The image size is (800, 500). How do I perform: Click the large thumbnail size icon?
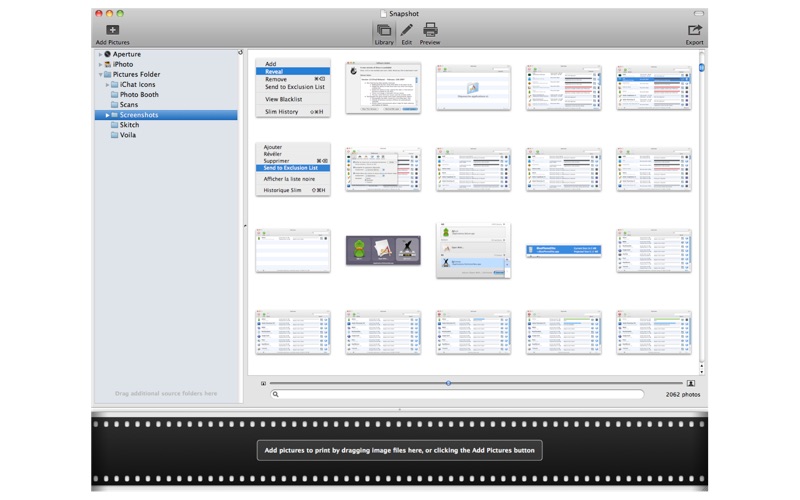(x=691, y=383)
